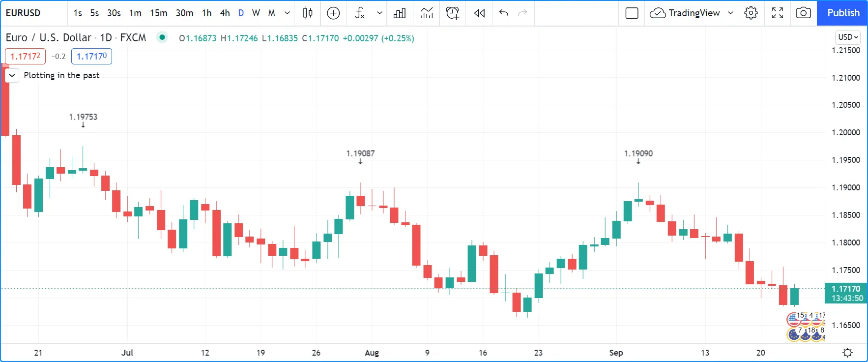
Task: Click the select layout square button
Action: tap(632, 13)
